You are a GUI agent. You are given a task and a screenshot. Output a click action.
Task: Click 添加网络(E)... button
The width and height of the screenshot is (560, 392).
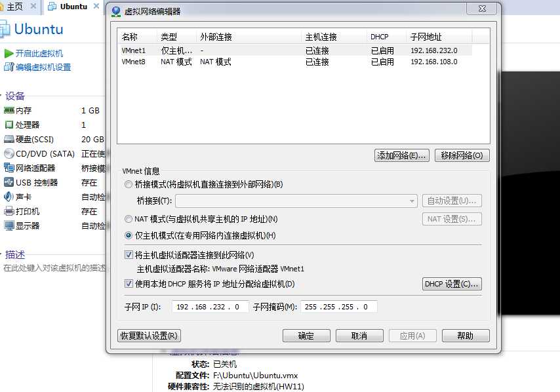click(402, 155)
